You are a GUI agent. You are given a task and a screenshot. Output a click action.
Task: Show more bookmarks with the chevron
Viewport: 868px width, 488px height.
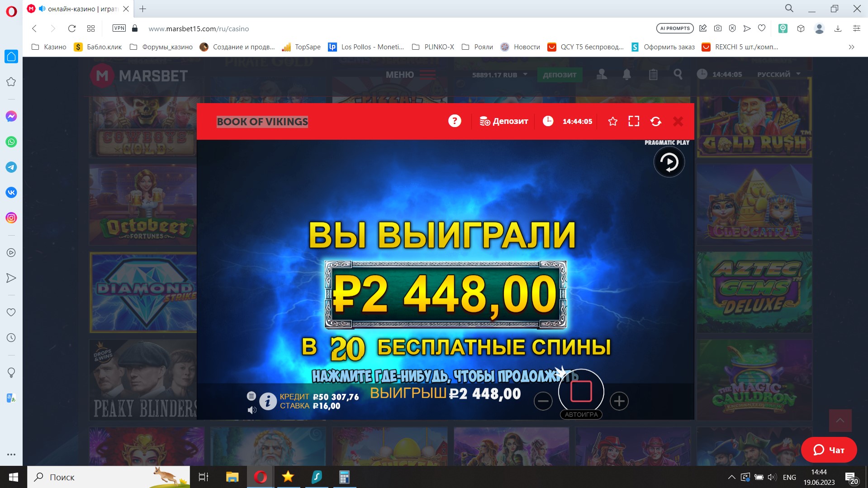click(x=851, y=47)
